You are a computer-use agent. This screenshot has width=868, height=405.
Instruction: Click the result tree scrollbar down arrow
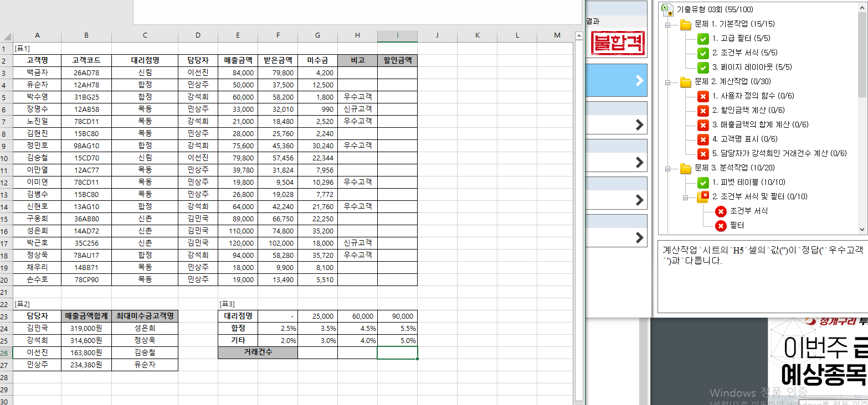pyautogui.click(x=862, y=230)
